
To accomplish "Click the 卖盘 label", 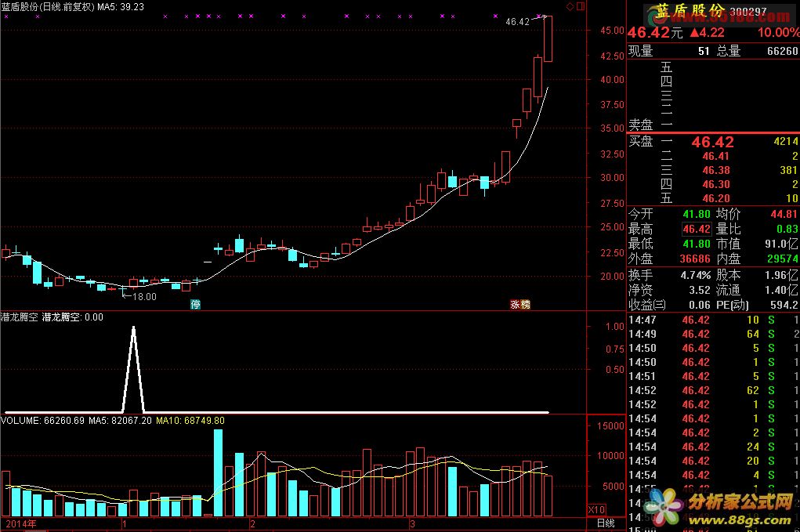I will pos(641,125).
